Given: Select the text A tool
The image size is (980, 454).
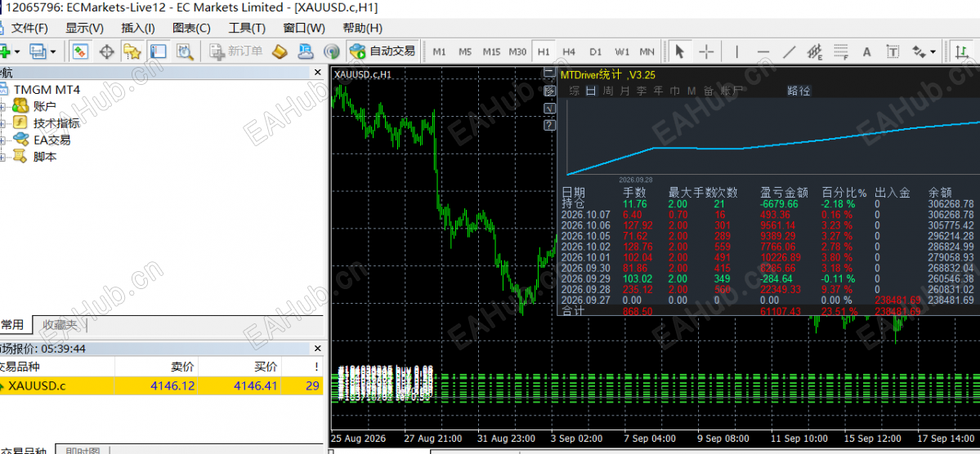Looking at the screenshot, I should (867, 51).
